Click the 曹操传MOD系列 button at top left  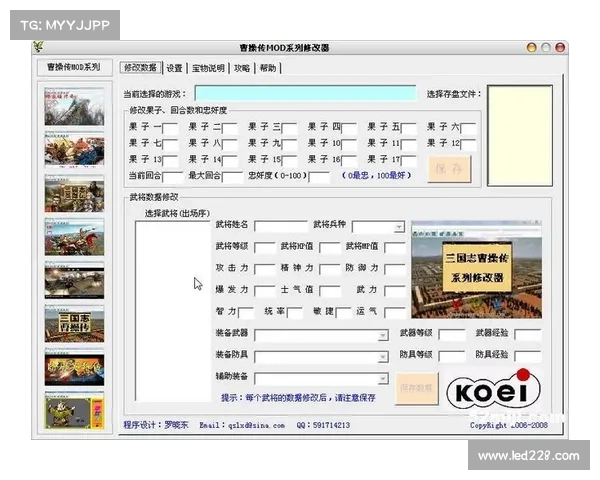coord(75,67)
